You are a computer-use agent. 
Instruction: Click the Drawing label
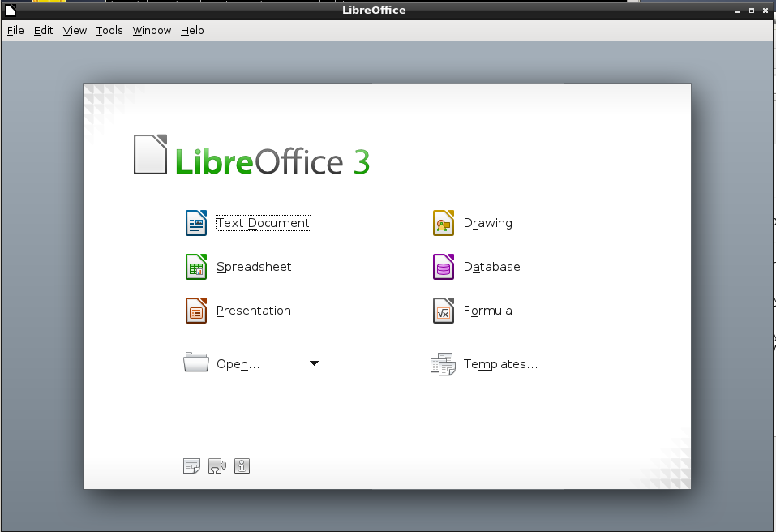coord(488,223)
